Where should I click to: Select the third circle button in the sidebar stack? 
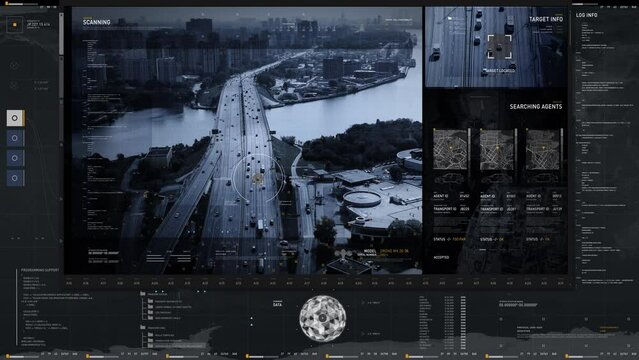[15, 158]
